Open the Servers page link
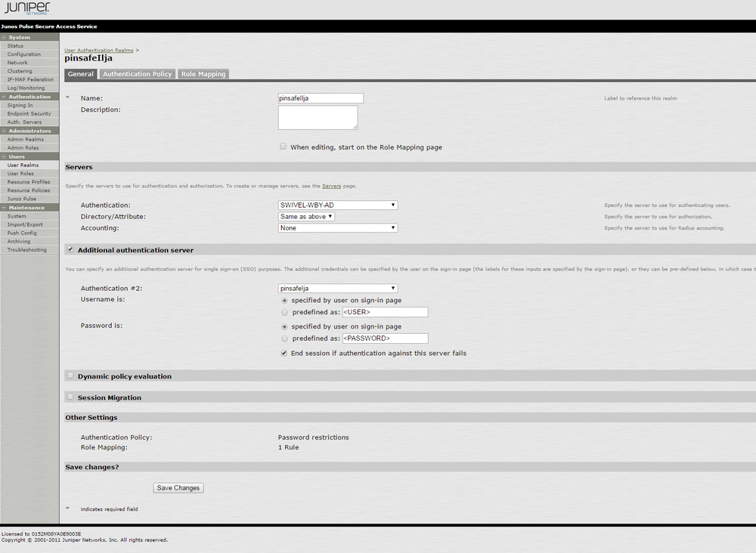The image size is (756, 553). 331,186
